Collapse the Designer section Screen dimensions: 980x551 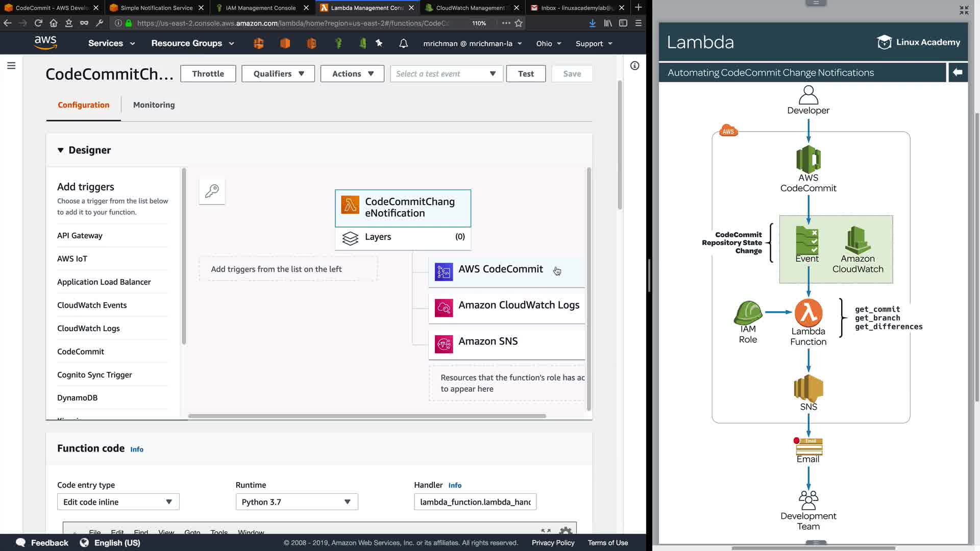coord(61,151)
